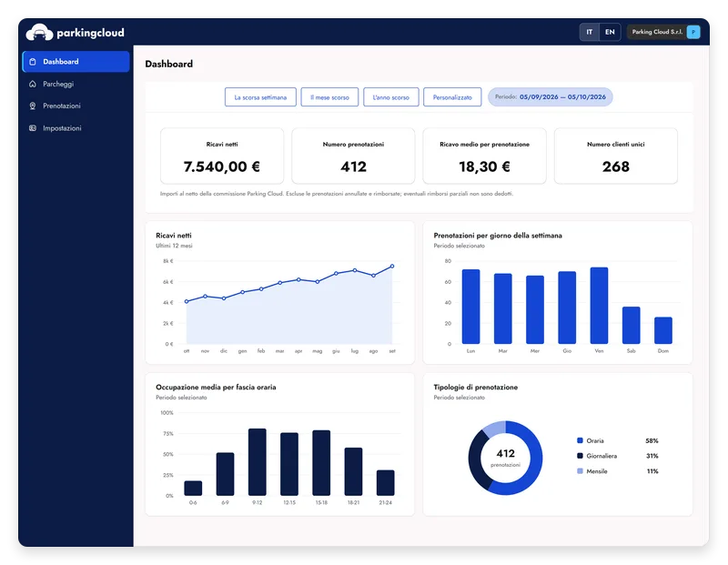Choose the 'L'anno scorso' period

pos(391,97)
